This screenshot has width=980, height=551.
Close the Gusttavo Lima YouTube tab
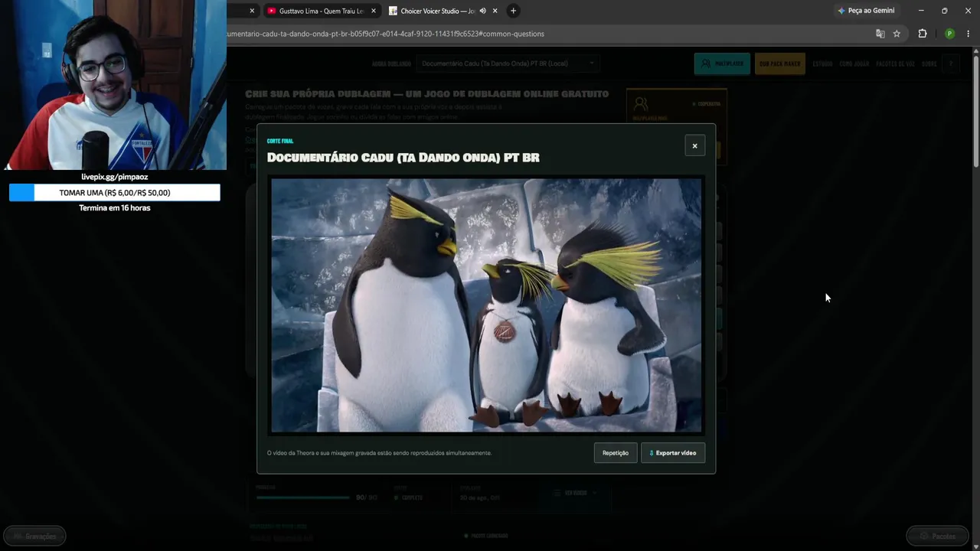coord(374,11)
